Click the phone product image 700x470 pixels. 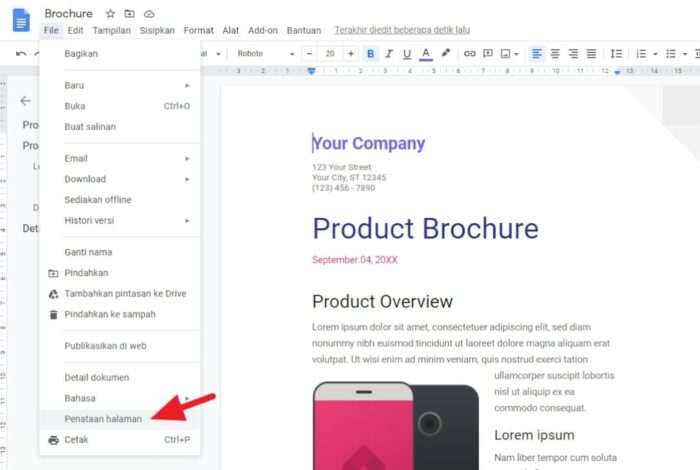coord(396,425)
